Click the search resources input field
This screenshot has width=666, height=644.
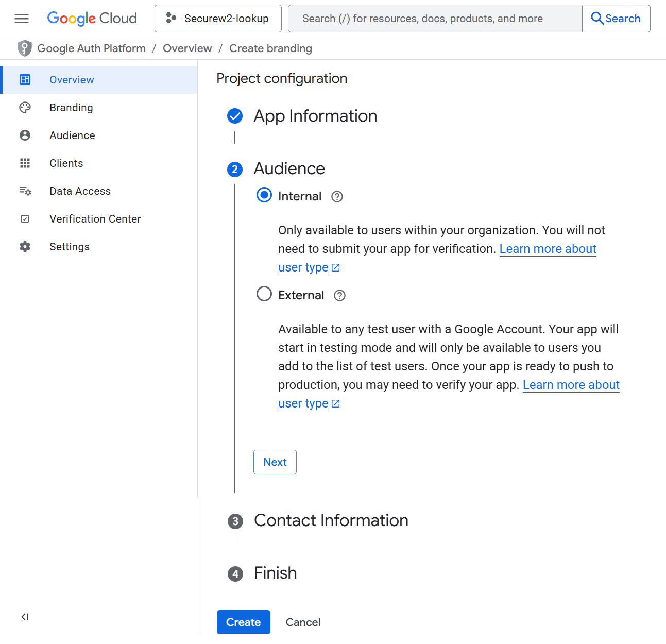(x=435, y=19)
